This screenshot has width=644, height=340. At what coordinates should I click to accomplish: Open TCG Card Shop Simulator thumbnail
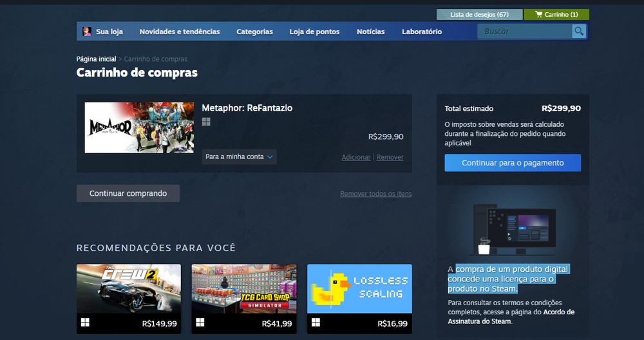coord(244,288)
